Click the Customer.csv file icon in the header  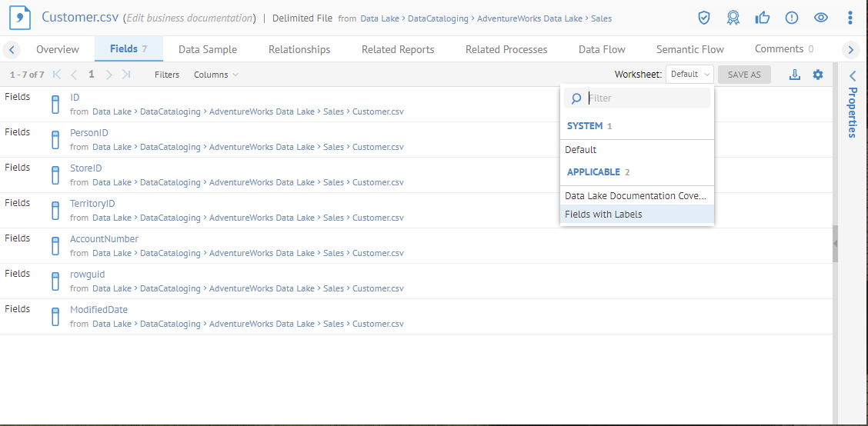[x=20, y=18]
